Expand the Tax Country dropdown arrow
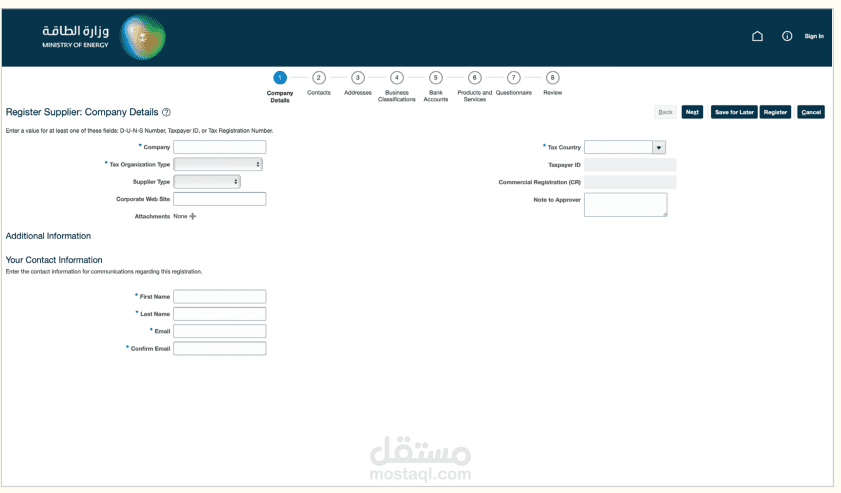 click(x=659, y=148)
